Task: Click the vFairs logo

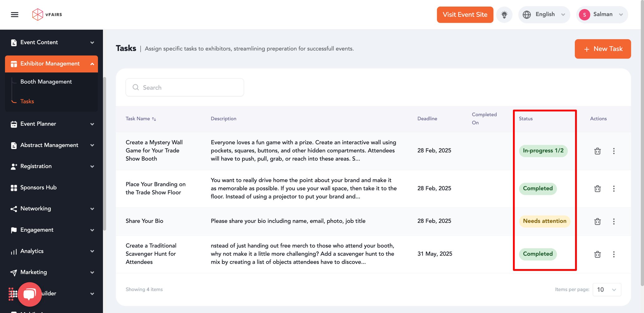Action: 47,14
